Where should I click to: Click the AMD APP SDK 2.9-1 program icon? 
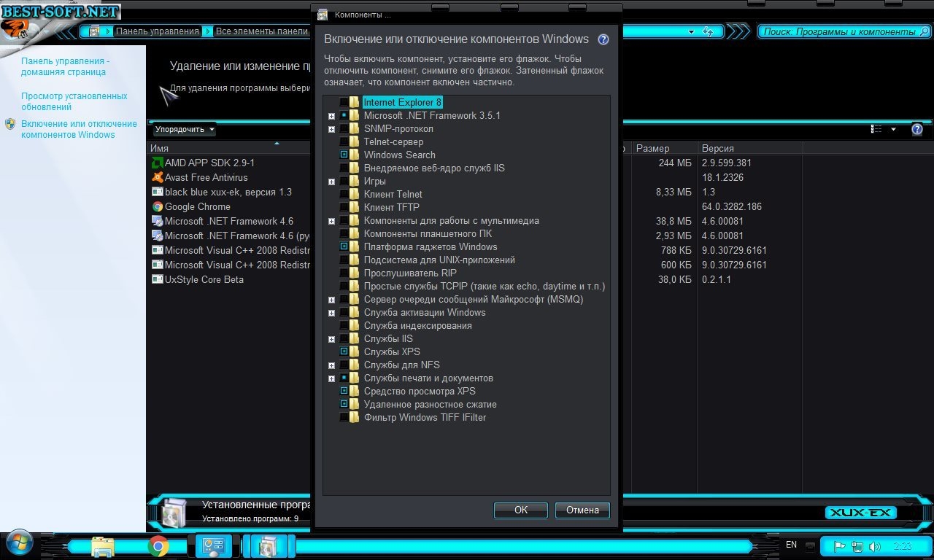[x=157, y=163]
